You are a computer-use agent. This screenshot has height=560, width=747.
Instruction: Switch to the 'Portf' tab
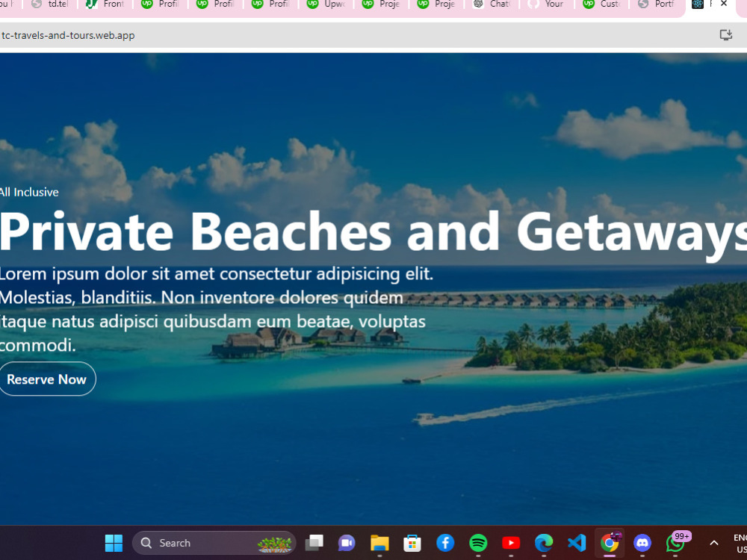657,4
